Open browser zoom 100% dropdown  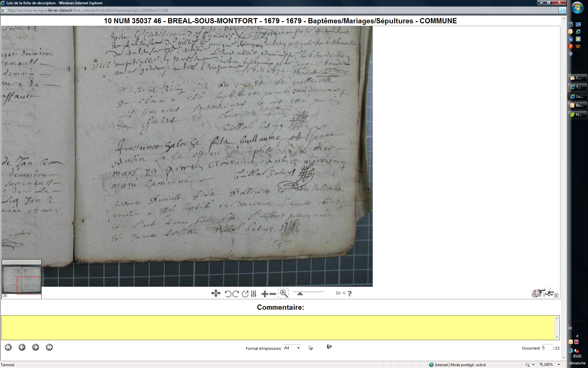[559, 365]
